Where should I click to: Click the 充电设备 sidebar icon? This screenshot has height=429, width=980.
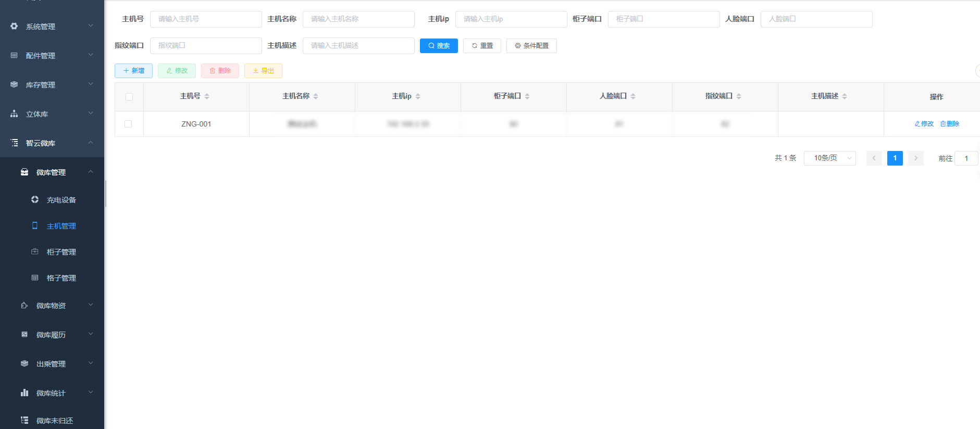35,199
